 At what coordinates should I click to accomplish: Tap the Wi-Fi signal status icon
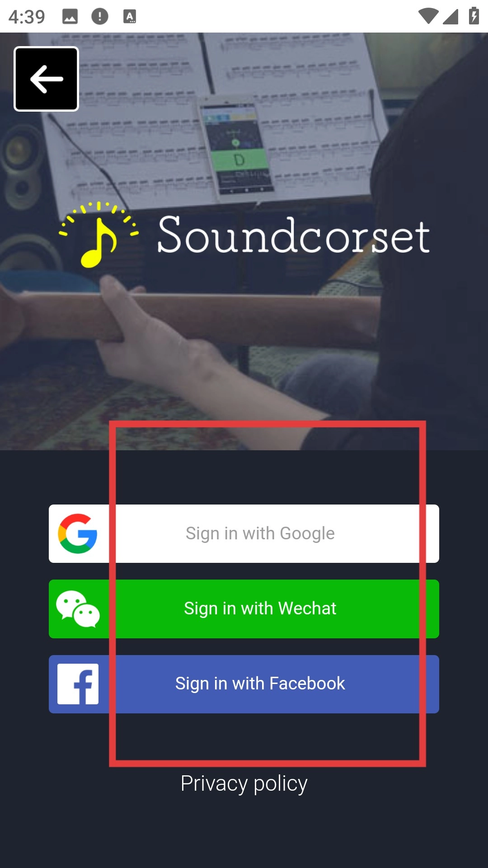428,16
